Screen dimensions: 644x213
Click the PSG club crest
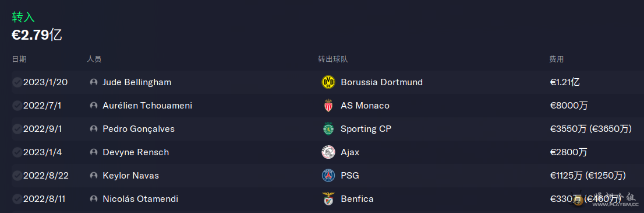[328, 176]
